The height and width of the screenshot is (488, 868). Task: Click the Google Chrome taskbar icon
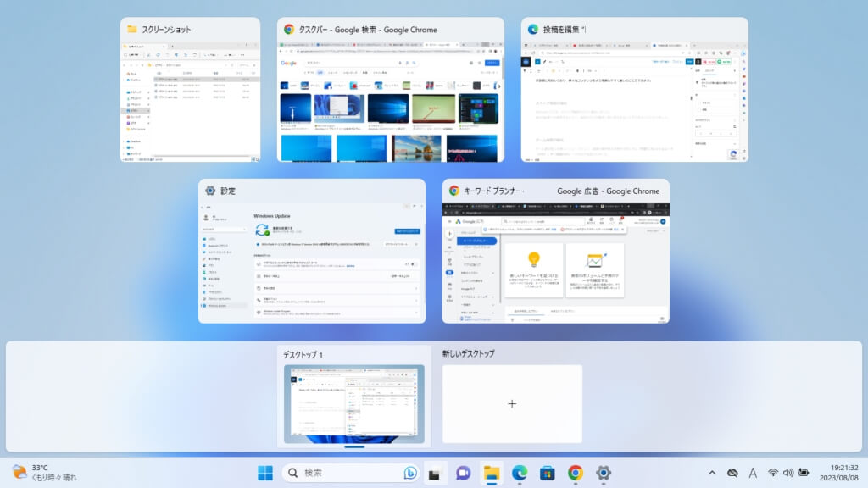(576, 473)
